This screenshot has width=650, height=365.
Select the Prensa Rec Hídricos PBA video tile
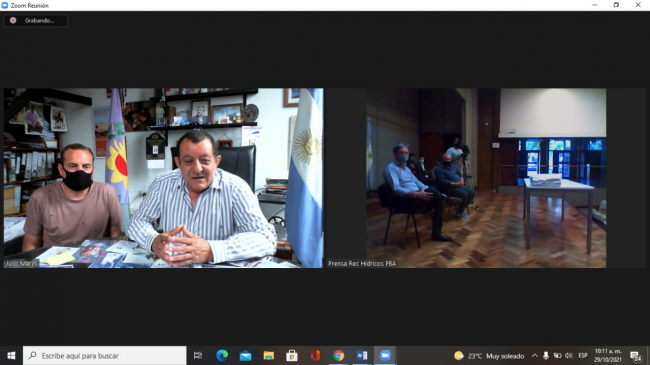486,178
